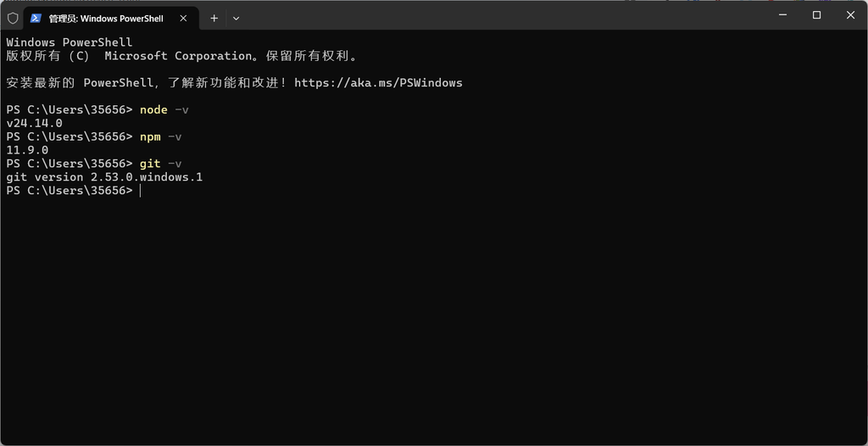Click the PowerShell icon in the tab
The image size is (868, 446).
click(36, 18)
